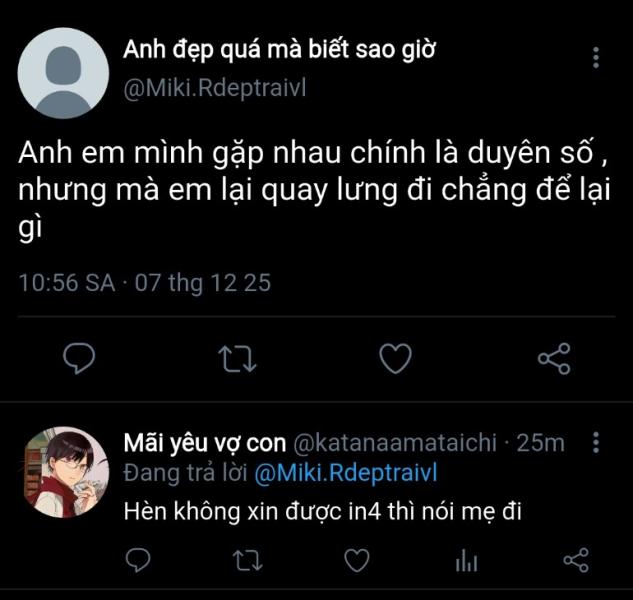Open the Mãi yêu vợ con display name
The height and width of the screenshot is (600, 633).
(x=204, y=443)
